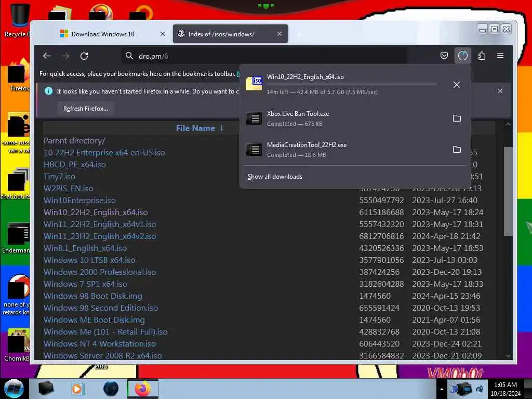
Task: Open the new tab plus button
Action: tap(299, 34)
